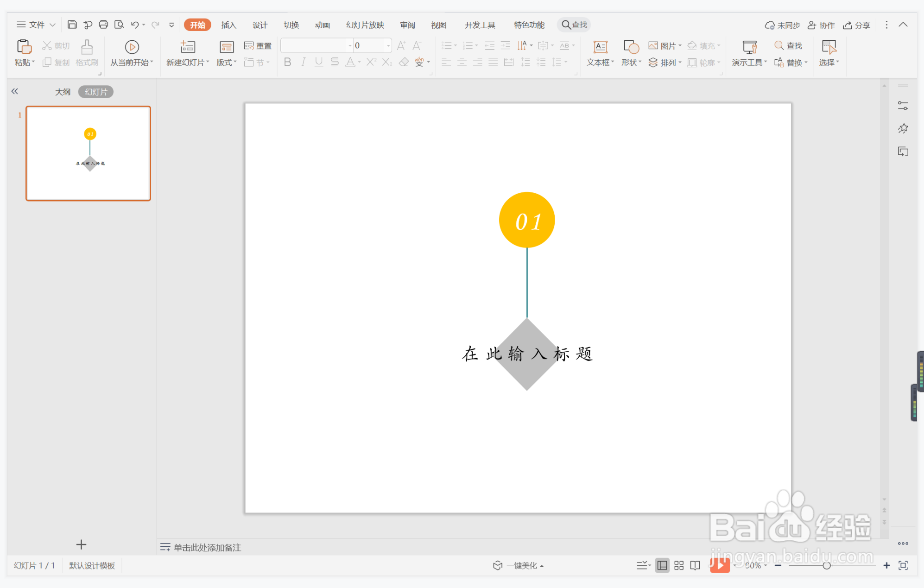924x588 pixels.
Task: Add slide using plus button below thumbnails
Action: point(81,544)
